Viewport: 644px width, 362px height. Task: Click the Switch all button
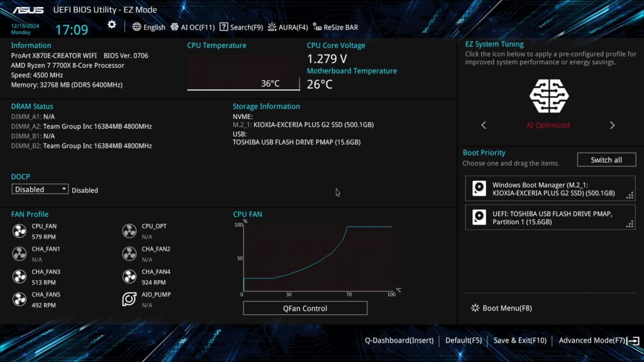pos(606,160)
